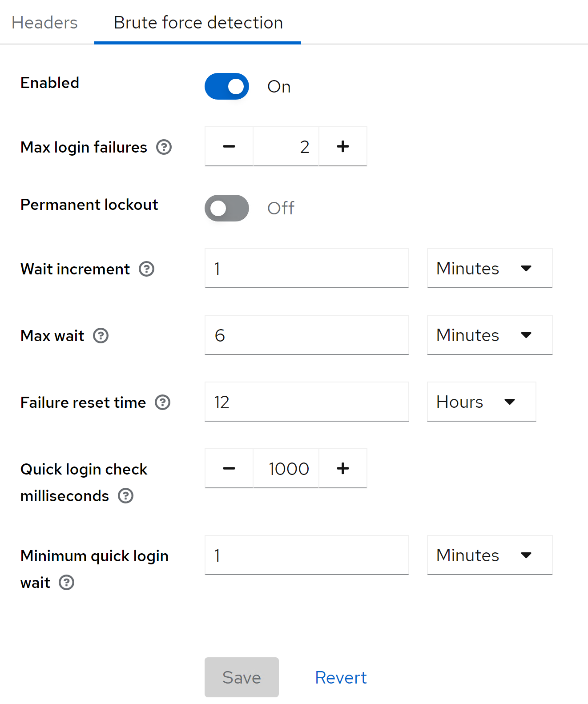Viewport: 588px width, 704px height.
Task: Click the Max wait value field
Action: pyautogui.click(x=306, y=335)
